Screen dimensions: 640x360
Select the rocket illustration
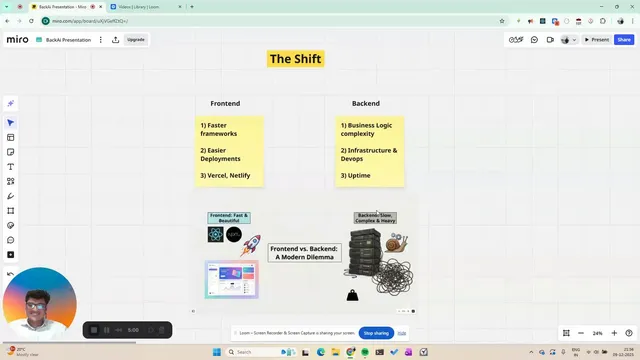click(x=251, y=245)
